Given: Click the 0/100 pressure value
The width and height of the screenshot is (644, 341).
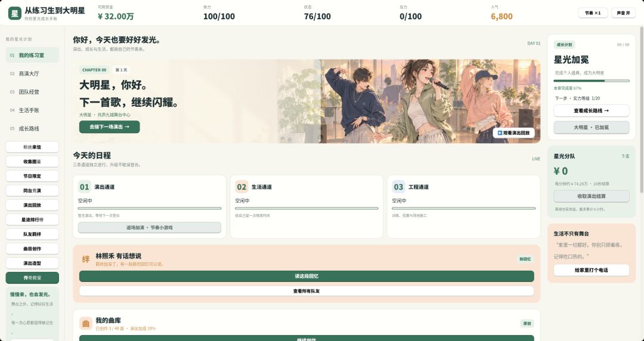Looking at the screenshot, I should tap(410, 17).
